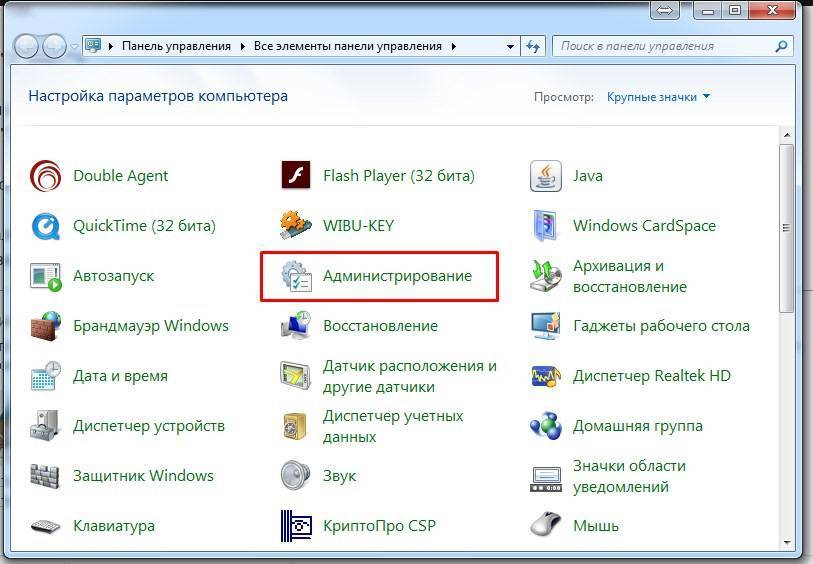Open the Windows CardSpace icon
The height and width of the screenshot is (564, 813).
click(x=545, y=226)
